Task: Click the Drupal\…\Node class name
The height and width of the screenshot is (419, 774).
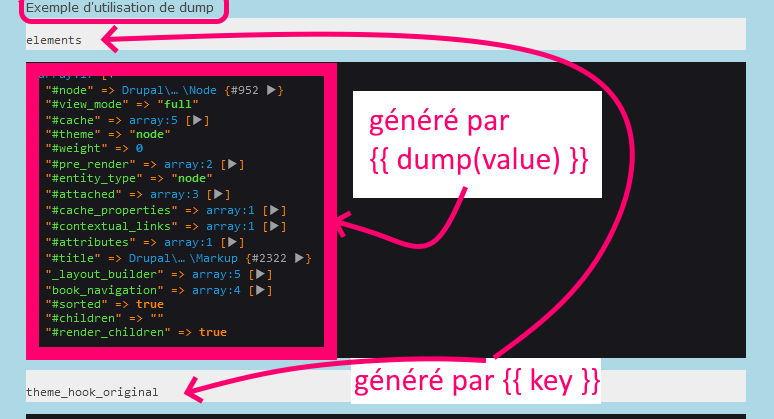Action: tap(169, 90)
